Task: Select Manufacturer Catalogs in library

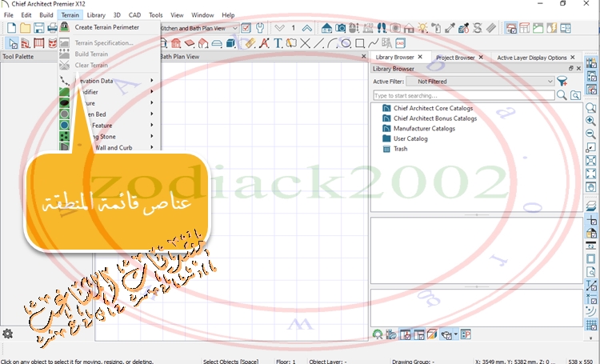Action: tap(424, 128)
